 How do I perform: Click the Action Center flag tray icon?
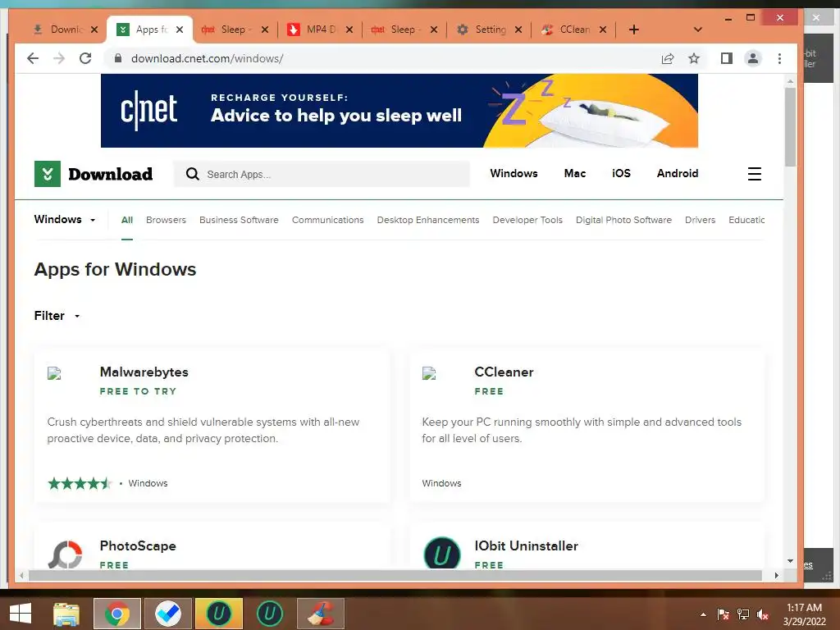coord(724,614)
